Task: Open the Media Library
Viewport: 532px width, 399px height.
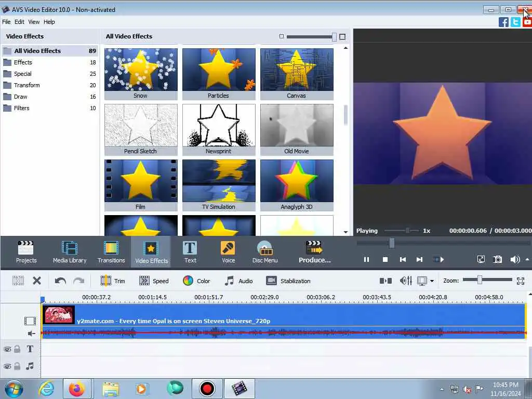Action: pos(70,252)
